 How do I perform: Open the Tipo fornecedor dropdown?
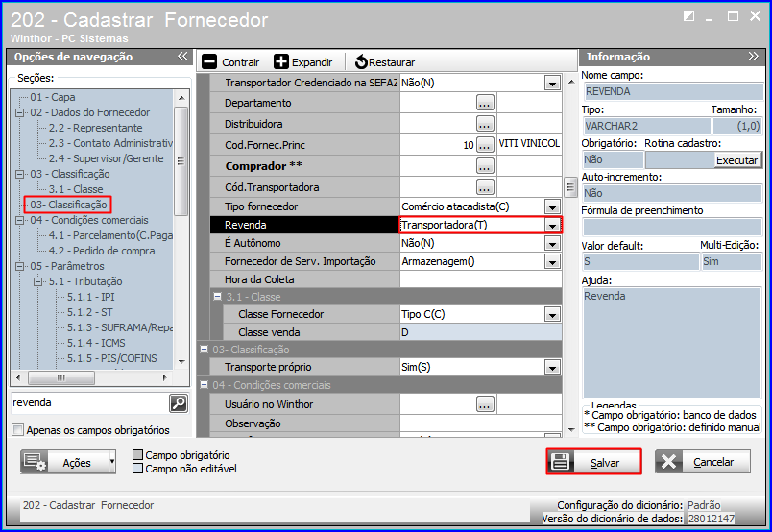552,206
